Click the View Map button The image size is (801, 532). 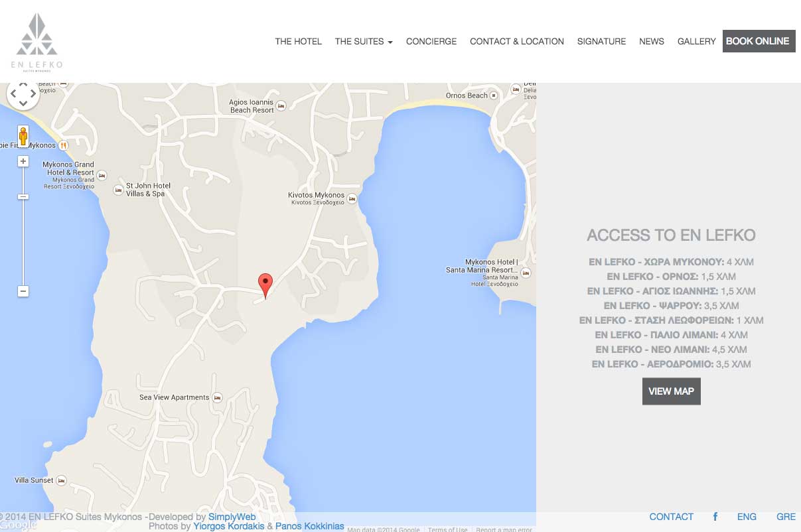671,391
